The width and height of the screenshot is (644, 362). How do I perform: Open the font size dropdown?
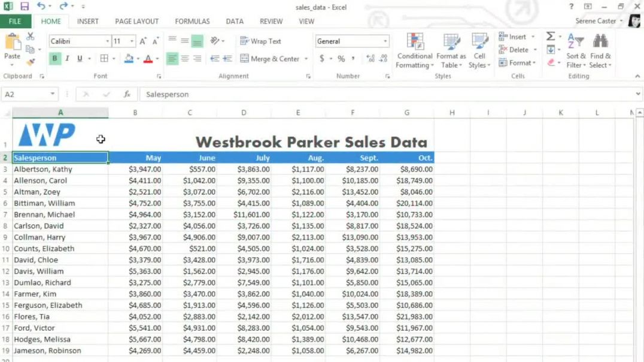pyautogui.click(x=132, y=41)
